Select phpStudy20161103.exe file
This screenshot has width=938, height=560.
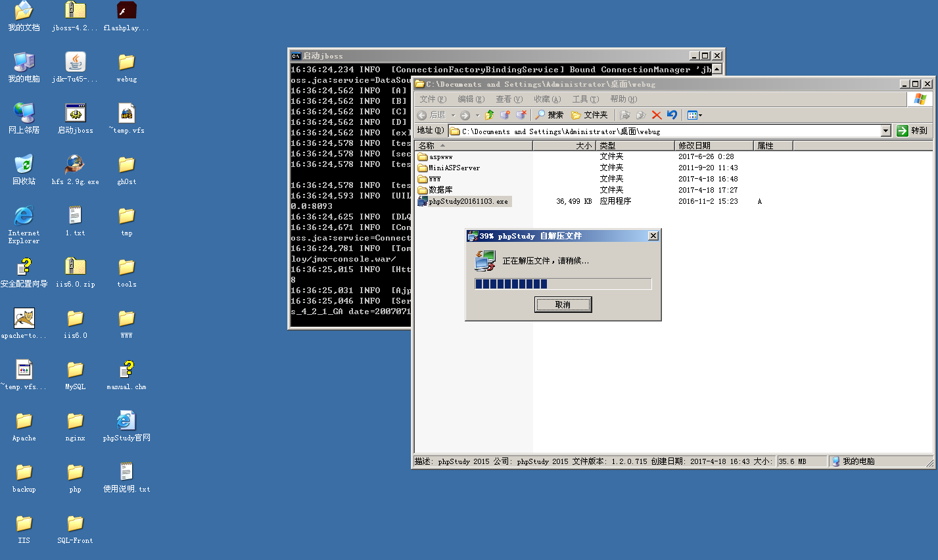463,201
